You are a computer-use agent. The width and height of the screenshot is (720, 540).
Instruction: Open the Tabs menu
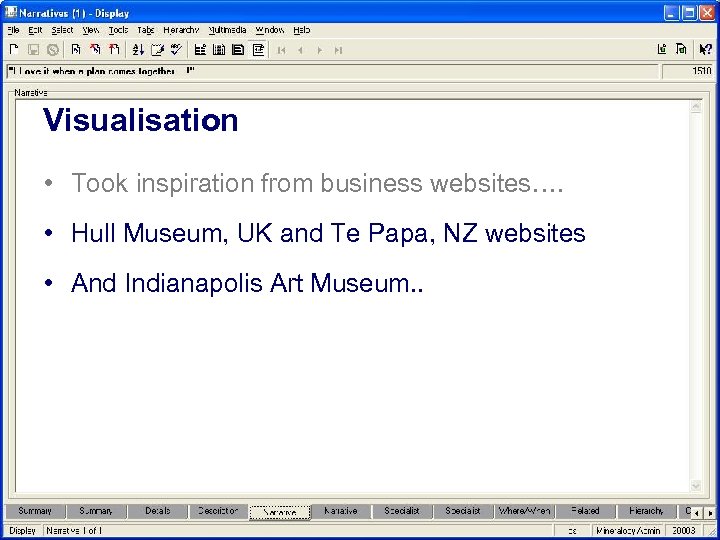[146, 30]
